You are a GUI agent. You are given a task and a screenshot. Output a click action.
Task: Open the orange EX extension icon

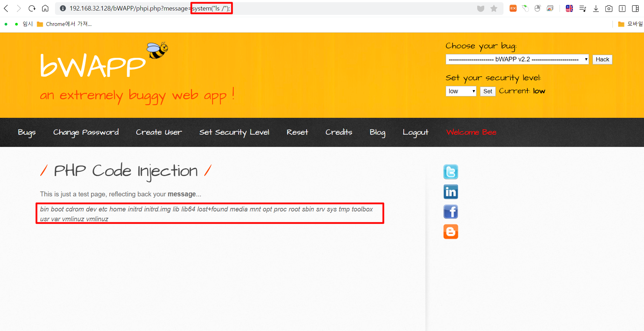(513, 8)
